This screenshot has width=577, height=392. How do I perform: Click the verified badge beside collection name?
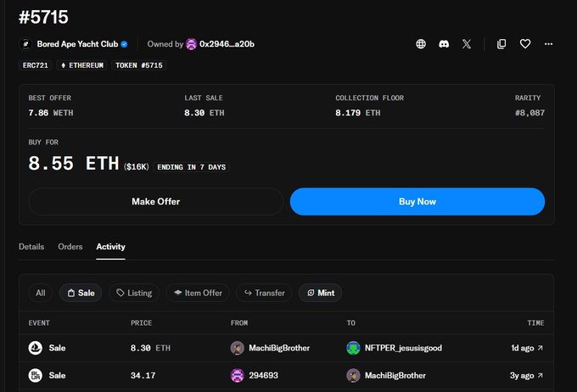click(x=125, y=44)
